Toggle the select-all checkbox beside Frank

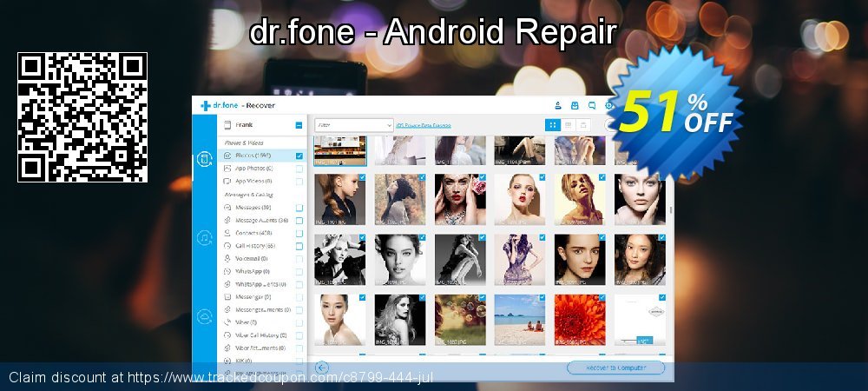[299, 125]
